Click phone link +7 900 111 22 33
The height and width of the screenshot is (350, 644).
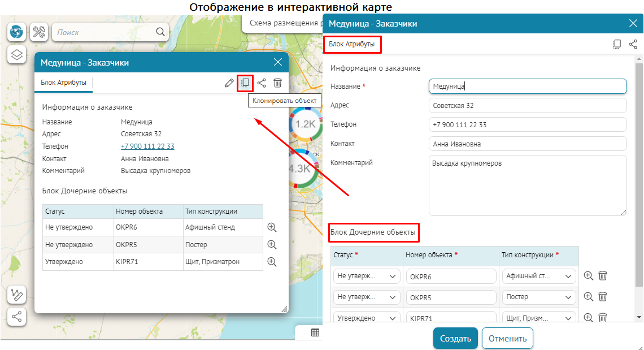(x=147, y=146)
